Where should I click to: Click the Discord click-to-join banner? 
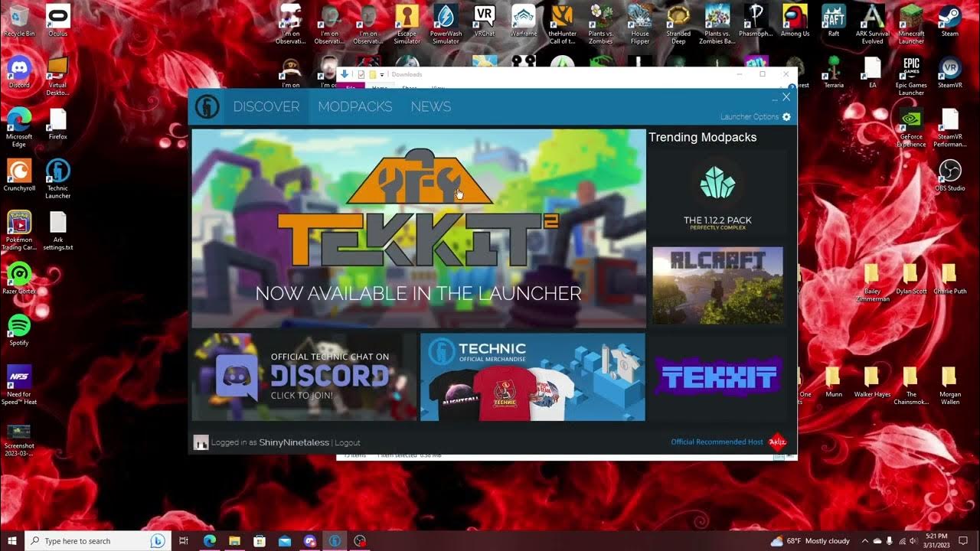click(x=304, y=377)
